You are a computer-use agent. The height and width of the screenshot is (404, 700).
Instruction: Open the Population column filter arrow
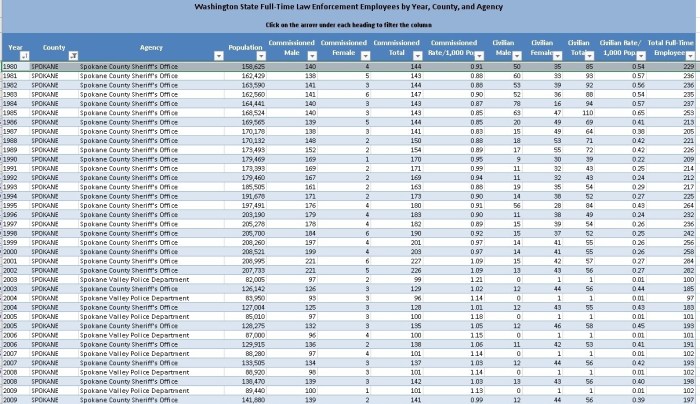(x=258, y=56)
